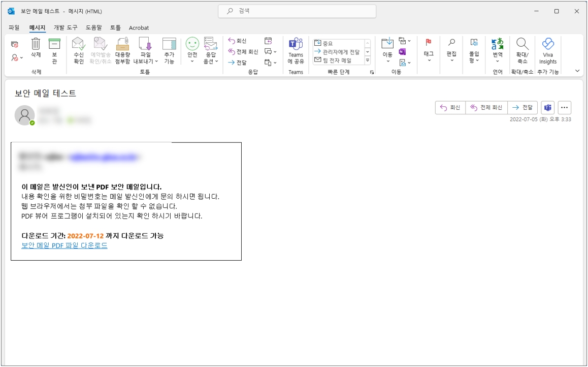Share the message via Teams에 공유 in ribbon
Image resolution: width=588 pixels, height=367 pixels.
click(296, 51)
